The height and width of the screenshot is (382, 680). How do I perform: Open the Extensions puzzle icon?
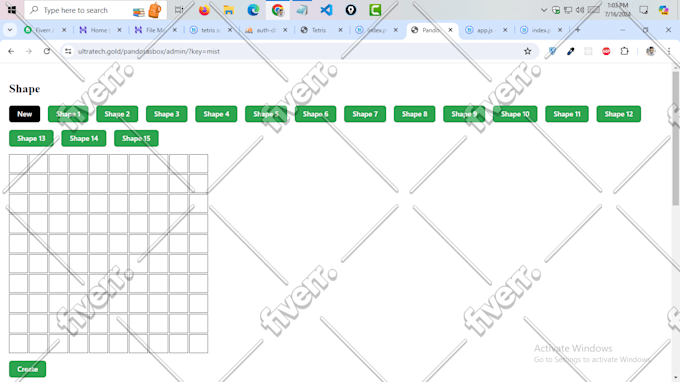(x=624, y=51)
